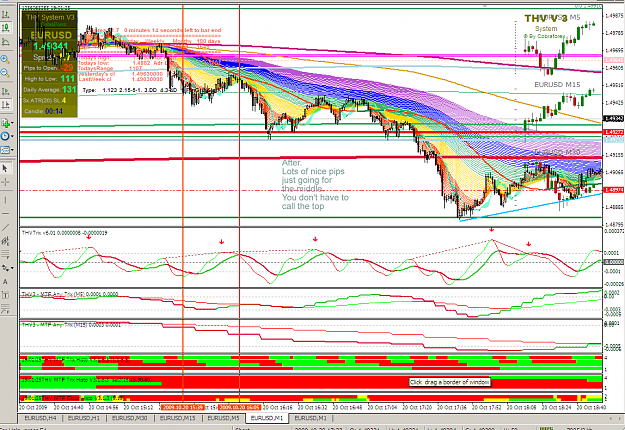Click the '20 Oct 16:32' time axis label
The image size is (625, 430).
(x=313, y=407)
